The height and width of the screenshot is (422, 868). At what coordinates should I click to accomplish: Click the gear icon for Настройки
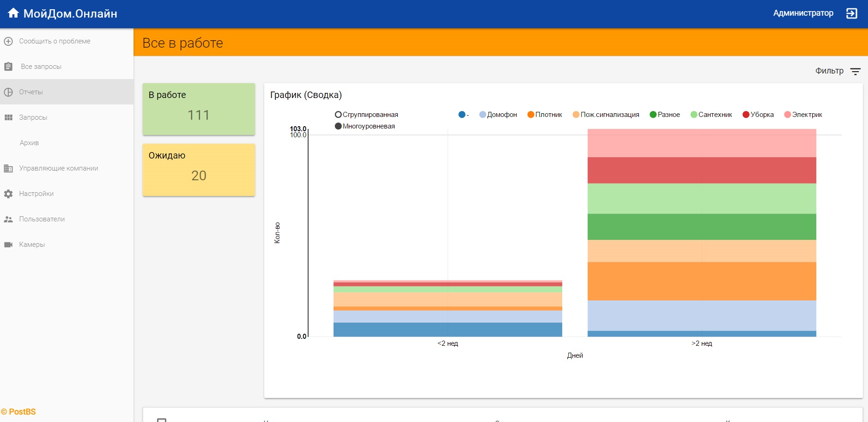coord(8,194)
